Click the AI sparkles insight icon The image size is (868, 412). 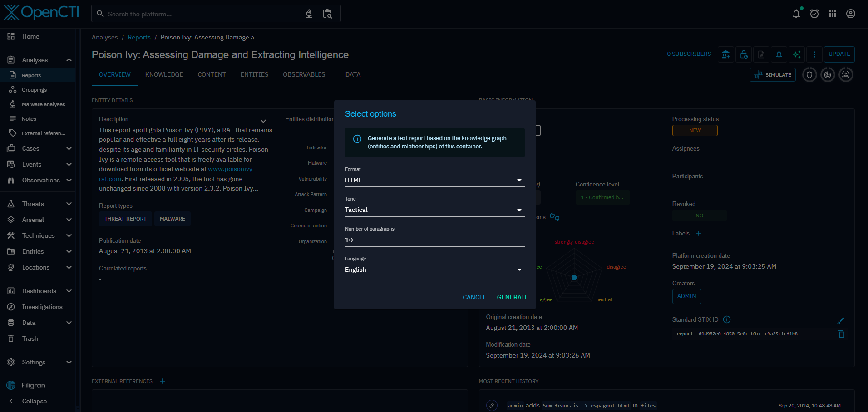coord(797,54)
